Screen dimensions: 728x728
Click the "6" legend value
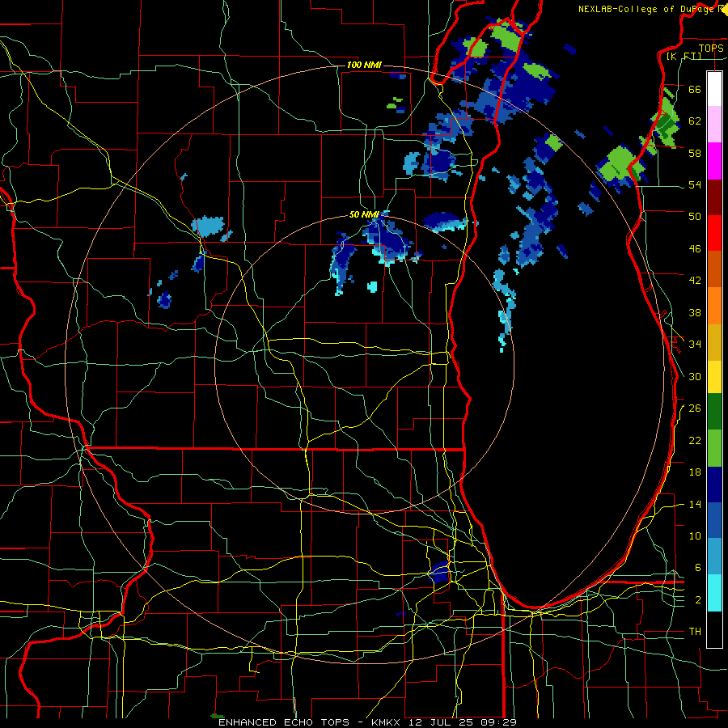tap(698, 568)
